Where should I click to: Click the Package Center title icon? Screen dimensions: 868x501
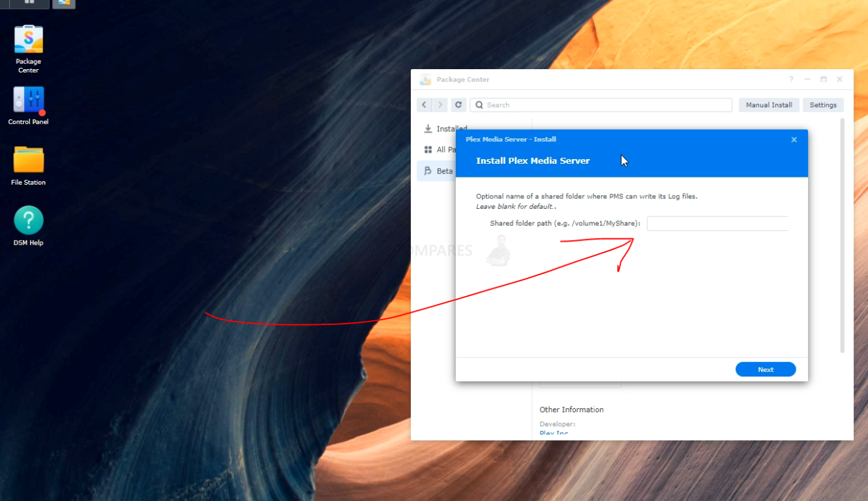coord(425,80)
